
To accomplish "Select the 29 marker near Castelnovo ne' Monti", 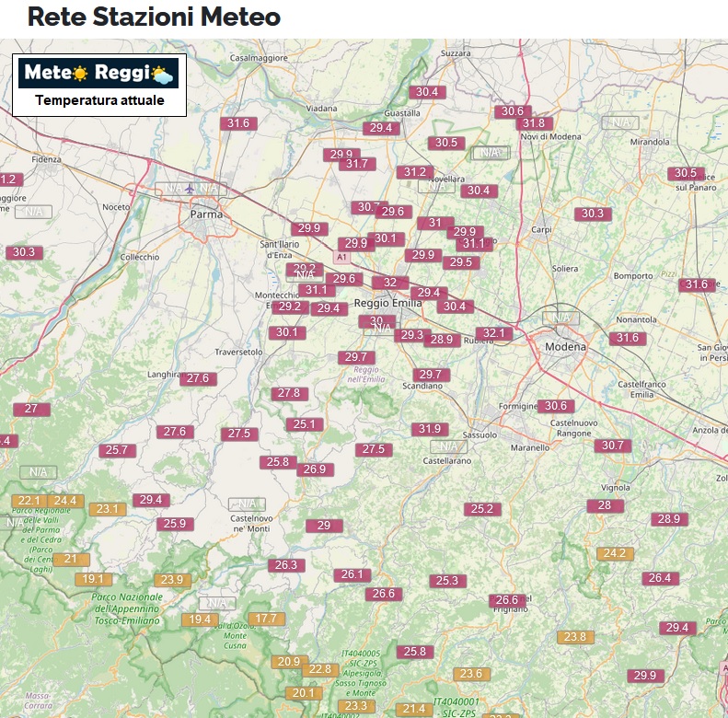I will [x=324, y=526].
